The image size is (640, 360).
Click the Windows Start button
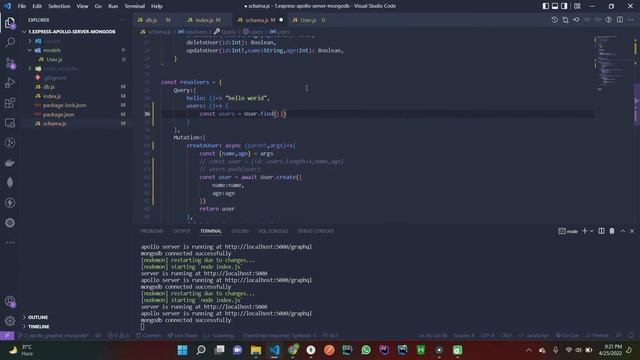182,350
